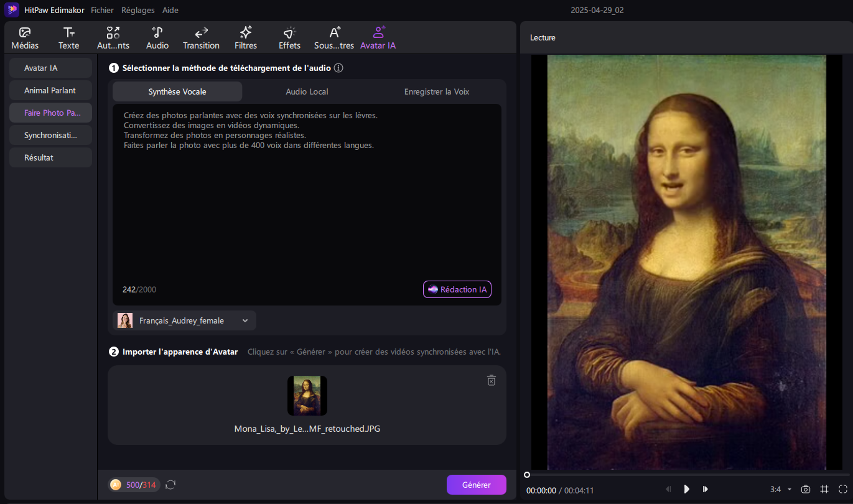853x504 pixels.
Task: Switch to the Audio Local tab
Action: pos(307,91)
